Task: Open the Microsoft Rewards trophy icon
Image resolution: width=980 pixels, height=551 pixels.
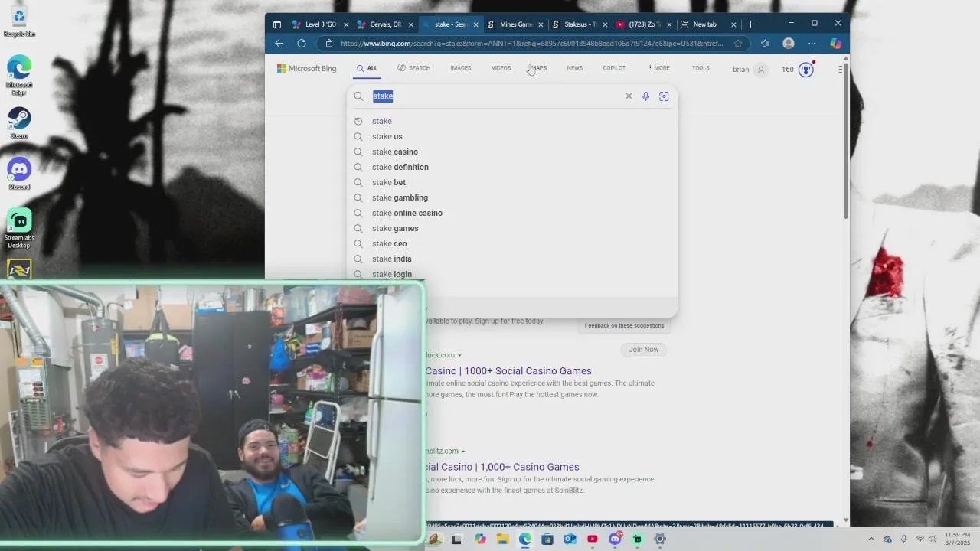Action: [805, 70]
